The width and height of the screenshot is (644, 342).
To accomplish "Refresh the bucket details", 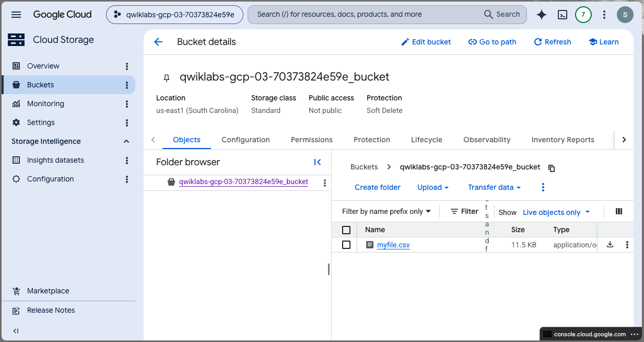I will [x=552, y=42].
